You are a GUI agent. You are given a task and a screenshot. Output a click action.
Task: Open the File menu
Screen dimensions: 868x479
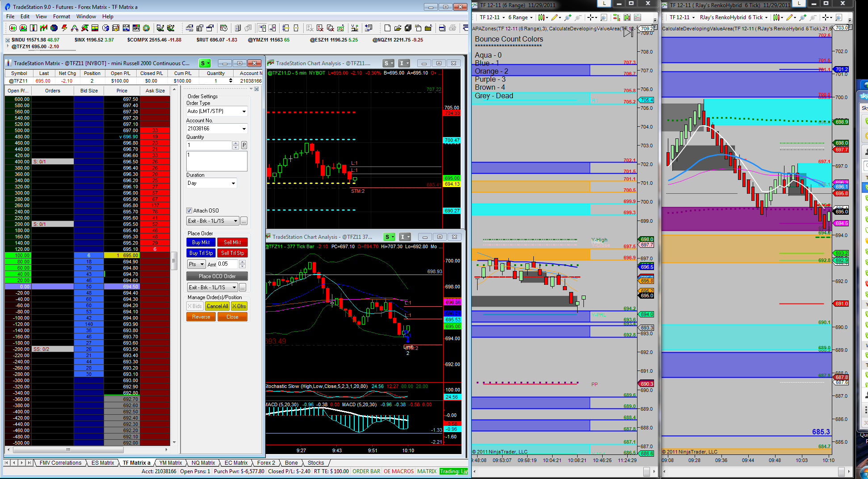pos(11,17)
